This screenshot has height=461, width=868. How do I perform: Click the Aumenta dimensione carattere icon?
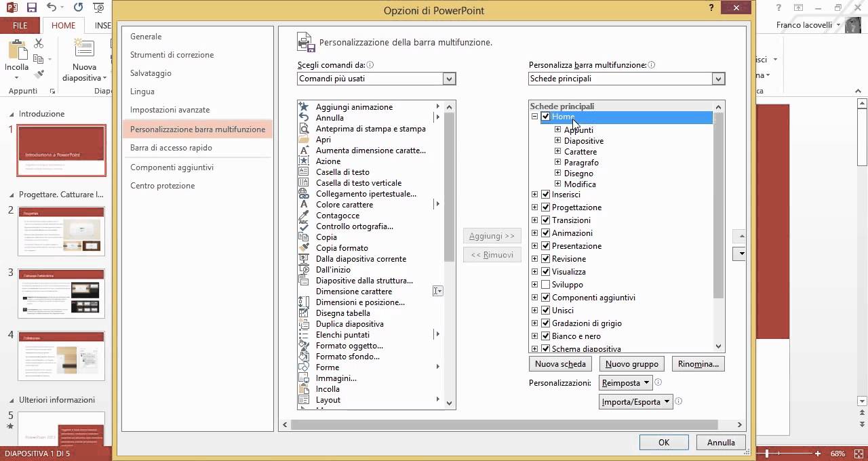[304, 151]
